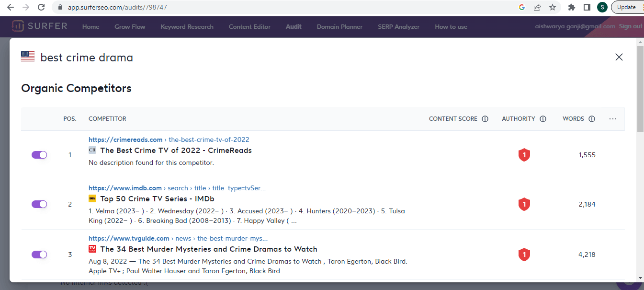
Task: Show Words info icon
Action: pyautogui.click(x=592, y=119)
